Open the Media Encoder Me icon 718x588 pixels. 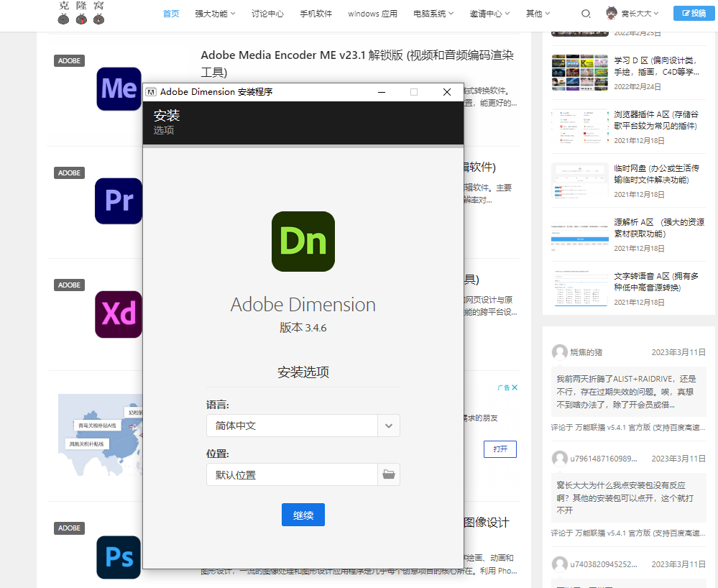pyautogui.click(x=119, y=89)
